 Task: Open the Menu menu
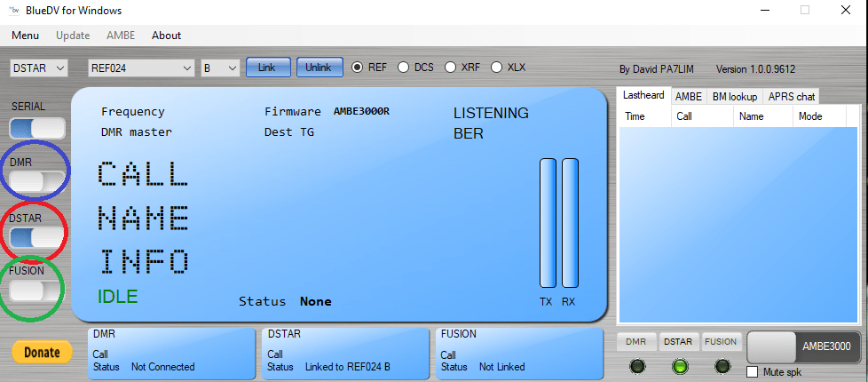coord(25,36)
